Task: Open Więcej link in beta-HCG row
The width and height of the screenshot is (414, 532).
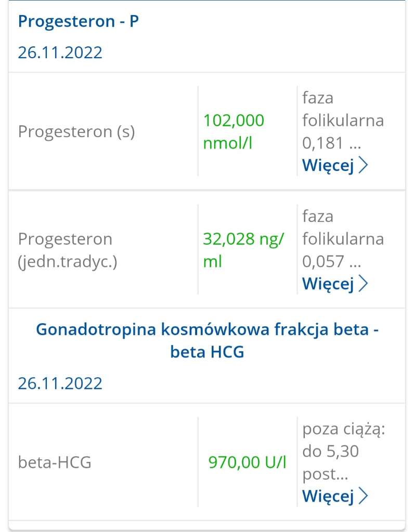Action: (328, 496)
